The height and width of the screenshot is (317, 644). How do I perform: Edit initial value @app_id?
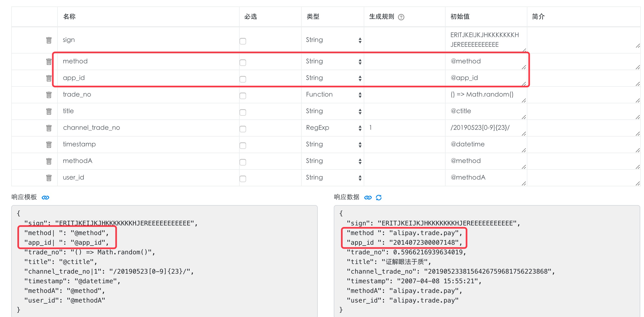pos(486,78)
